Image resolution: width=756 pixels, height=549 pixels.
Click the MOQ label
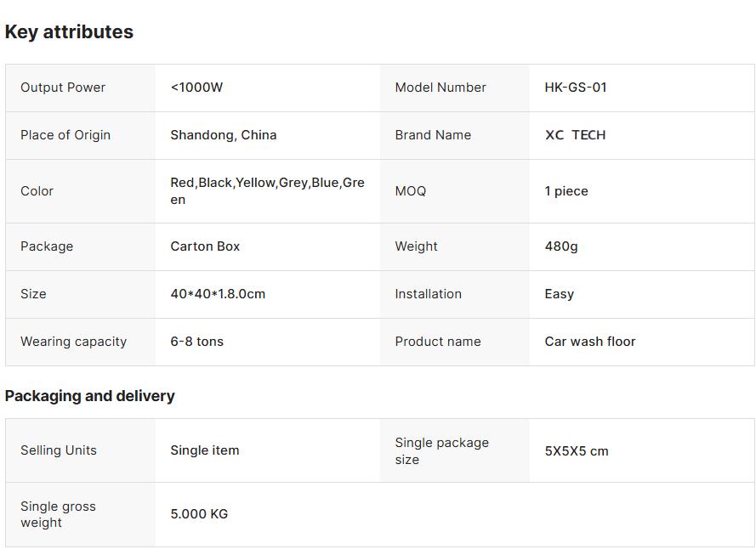coord(411,191)
